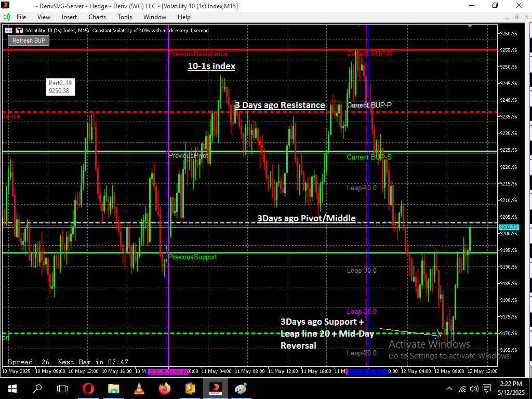
Task: Open Firefox from the taskbar
Action: (164, 388)
